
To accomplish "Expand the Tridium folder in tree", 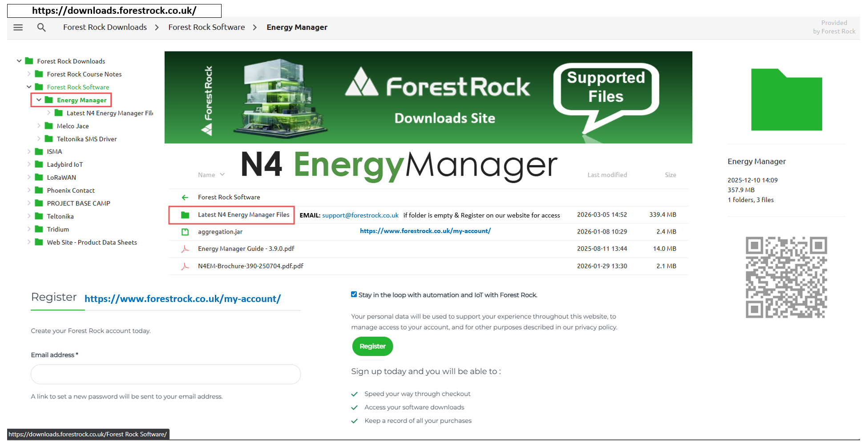I will 29,230.
